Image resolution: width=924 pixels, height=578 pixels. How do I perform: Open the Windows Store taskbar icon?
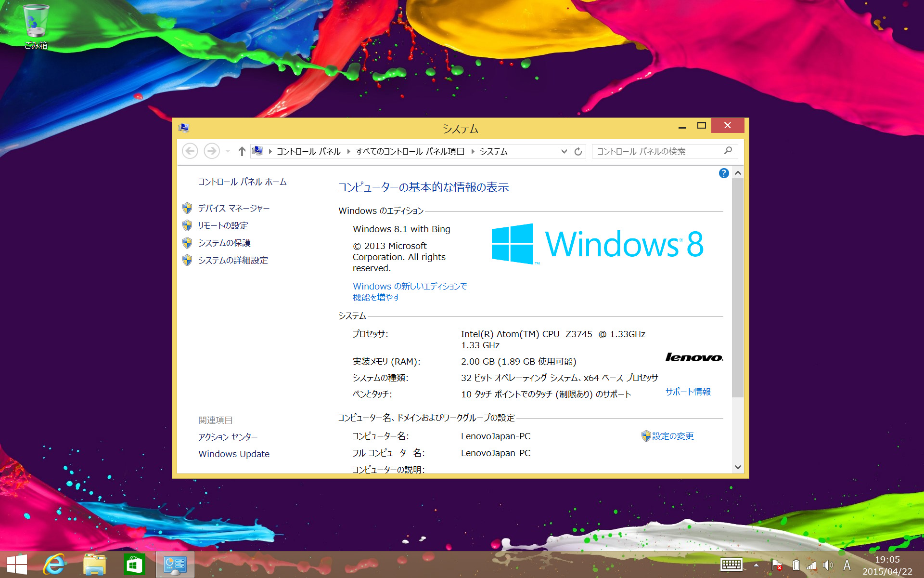click(134, 565)
